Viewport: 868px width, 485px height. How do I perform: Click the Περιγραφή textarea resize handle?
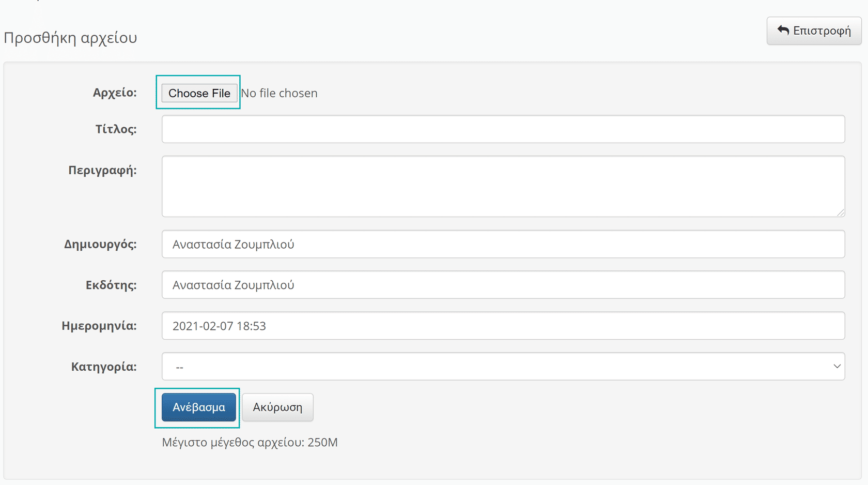(841, 213)
